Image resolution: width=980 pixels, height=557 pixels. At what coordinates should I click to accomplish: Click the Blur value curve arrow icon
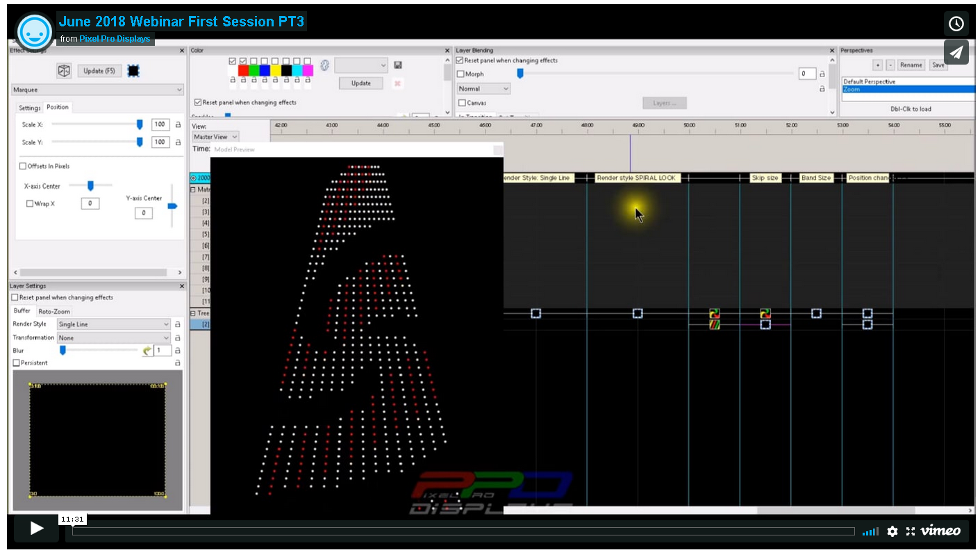point(147,351)
